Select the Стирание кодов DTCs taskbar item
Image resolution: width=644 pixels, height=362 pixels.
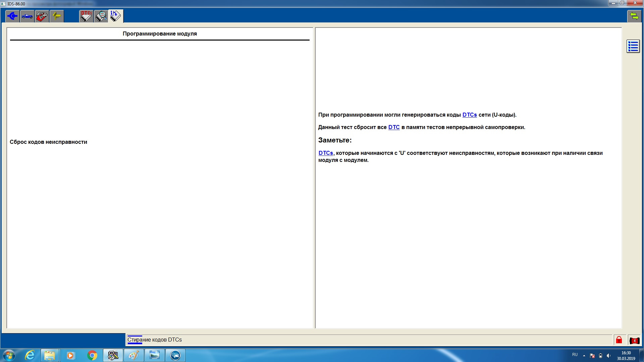pyautogui.click(x=155, y=340)
